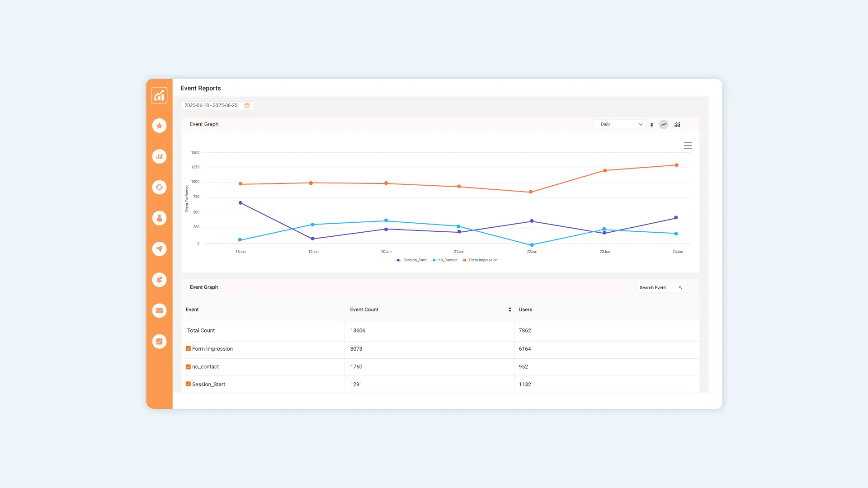The height and width of the screenshot is (488, 868).
Task: Click the pin icon beside Daily dropdown
Action: (651, 125)
